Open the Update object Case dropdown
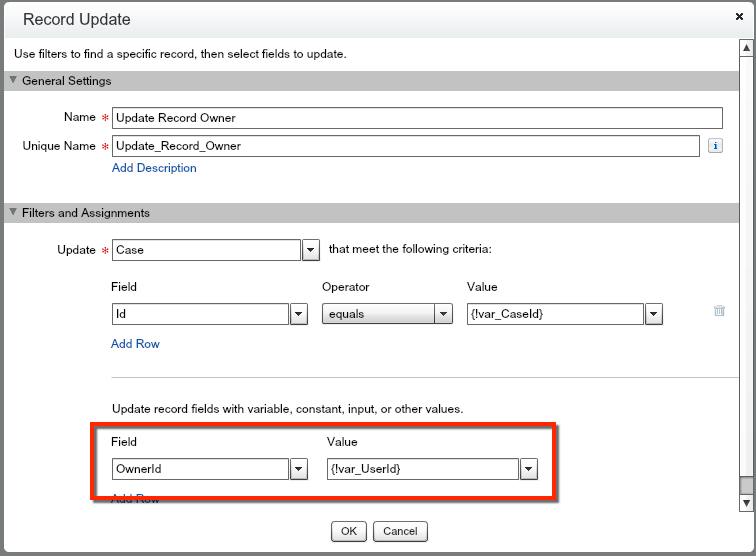Viewport: 756px width, 556px height. pyautogui.click(x=310, y=250)
